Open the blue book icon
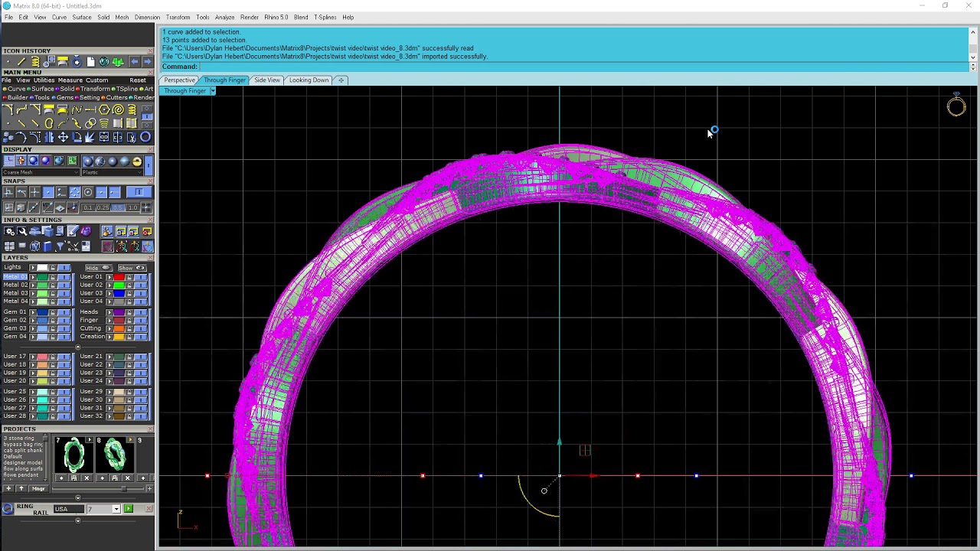 (47, 246)
